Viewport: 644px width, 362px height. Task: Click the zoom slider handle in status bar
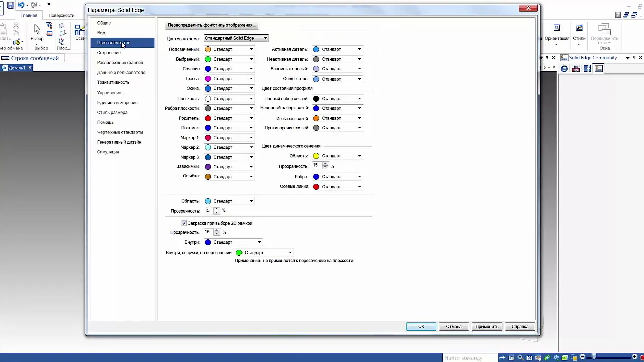tap(594, 357)
